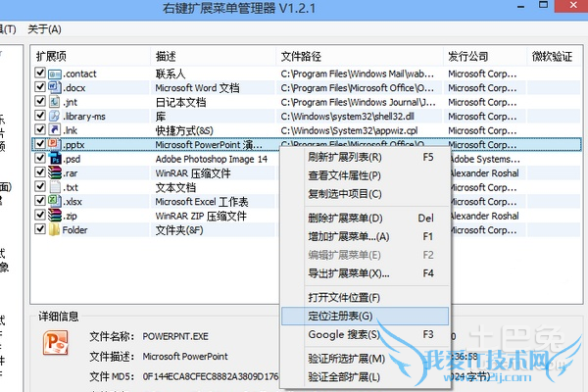Click the file MD5 hash value
The width and height of the screenshot is (588, 392).
point(211,376)
